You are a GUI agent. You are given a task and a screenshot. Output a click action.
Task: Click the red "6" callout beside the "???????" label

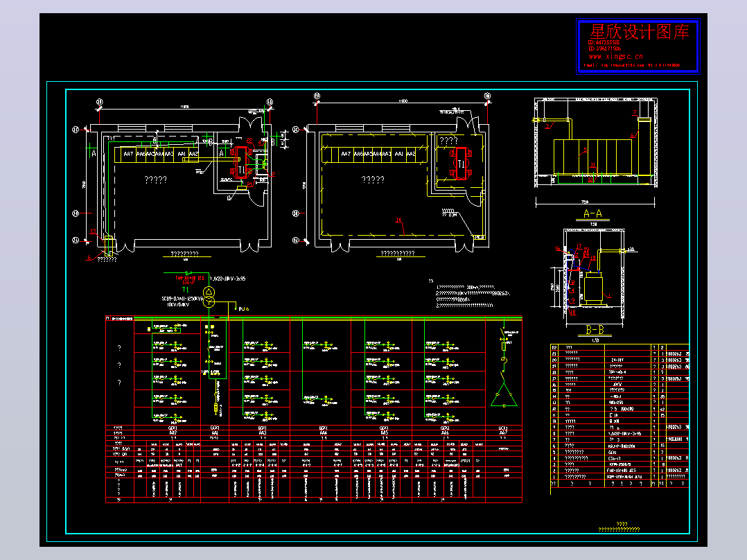pyautogui.click(x=89, y=258)
